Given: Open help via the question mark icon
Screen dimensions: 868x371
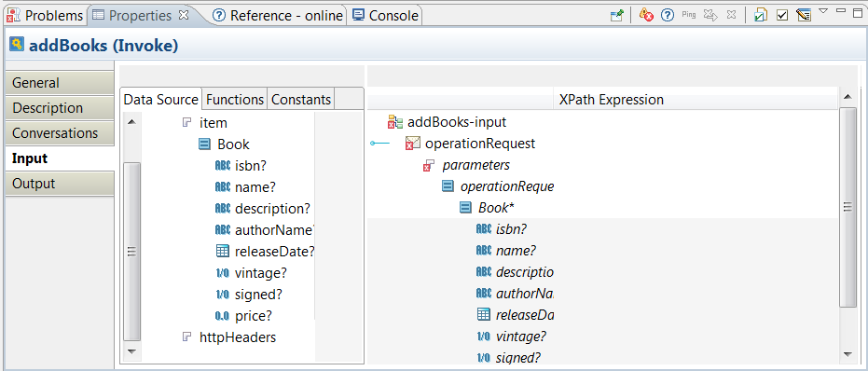Looking at the screenshot, I should pos(668,16).
